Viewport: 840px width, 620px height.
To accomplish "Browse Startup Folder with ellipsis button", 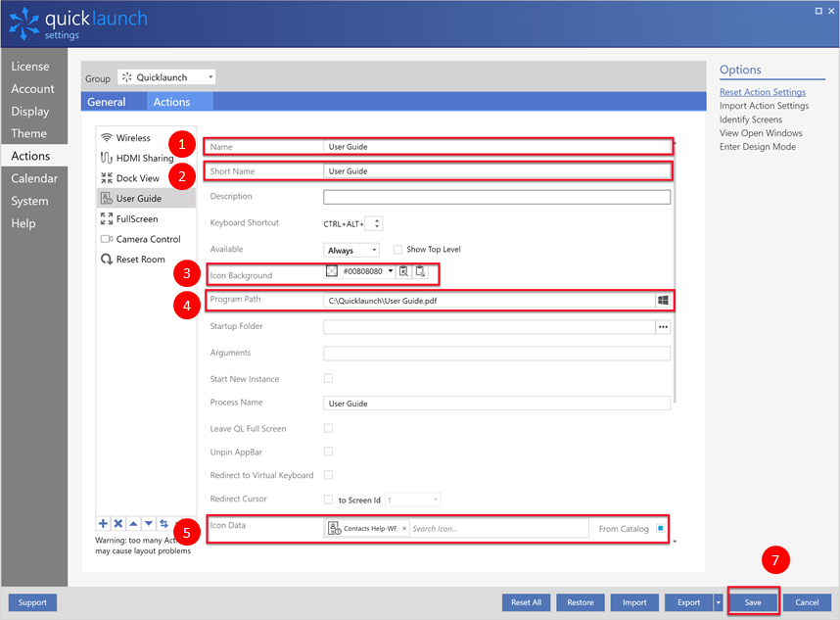I will pos(663,327).
